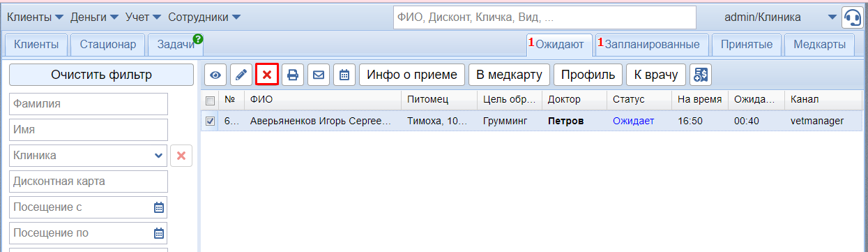
Task: Toggle the select-all header checkbox
Action: coord(211,101)
